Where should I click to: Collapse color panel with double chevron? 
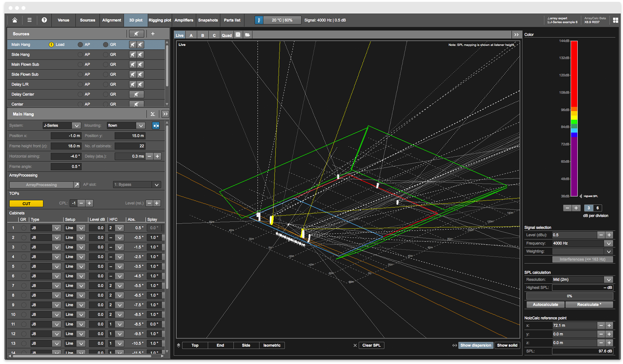click(x=516, y=35)
